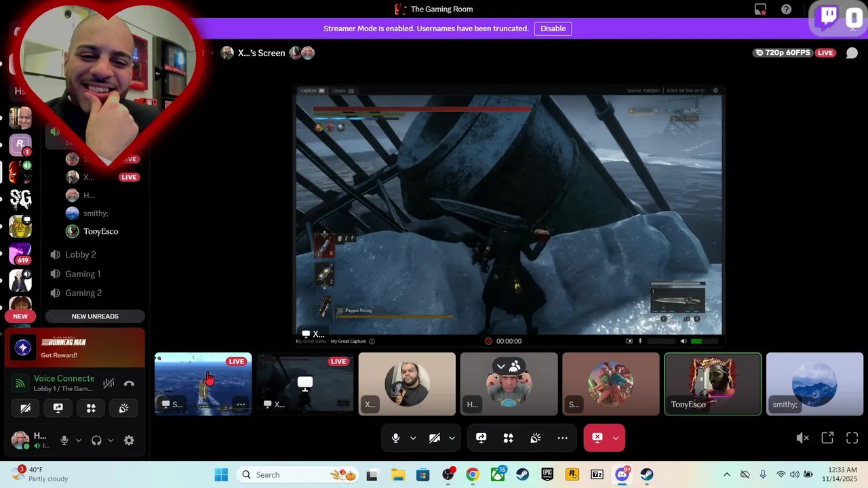This screenshot has width=868, height=488.
Task: Toggle camera in the bottom control bar
Action: pos(435,438)
